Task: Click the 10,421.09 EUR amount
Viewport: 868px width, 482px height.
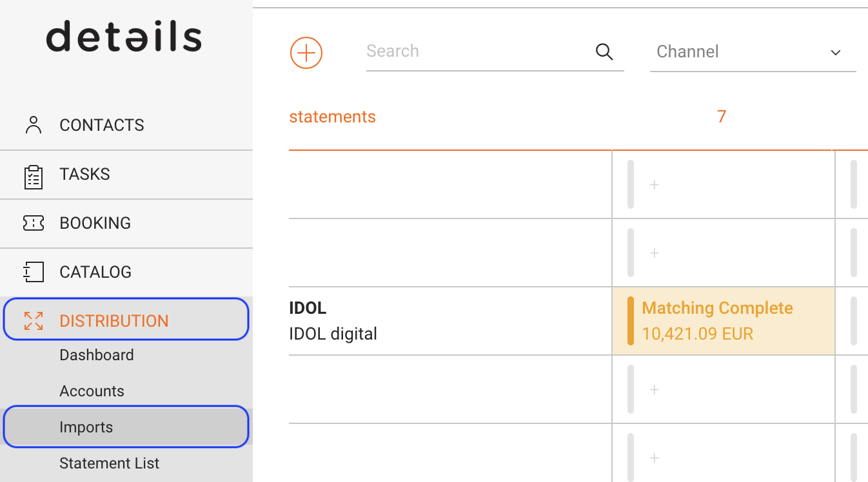Action: click(698, 334)
